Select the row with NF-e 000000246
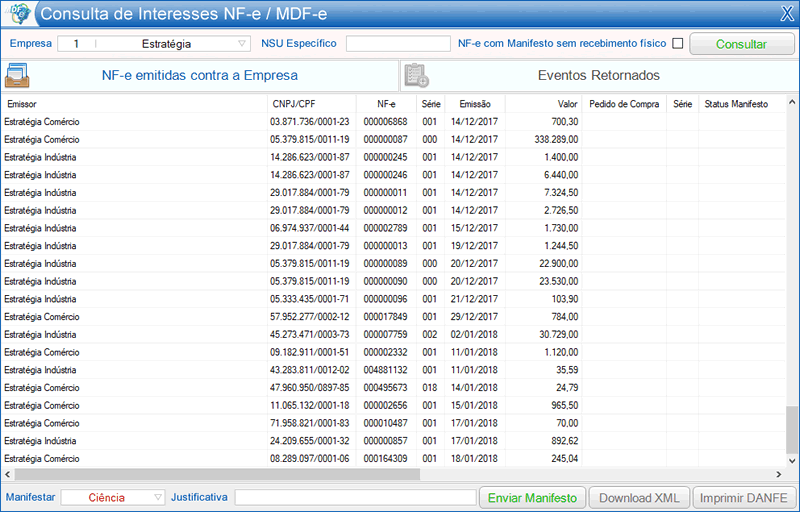The image size is (800, 512). tap(393, 175)
